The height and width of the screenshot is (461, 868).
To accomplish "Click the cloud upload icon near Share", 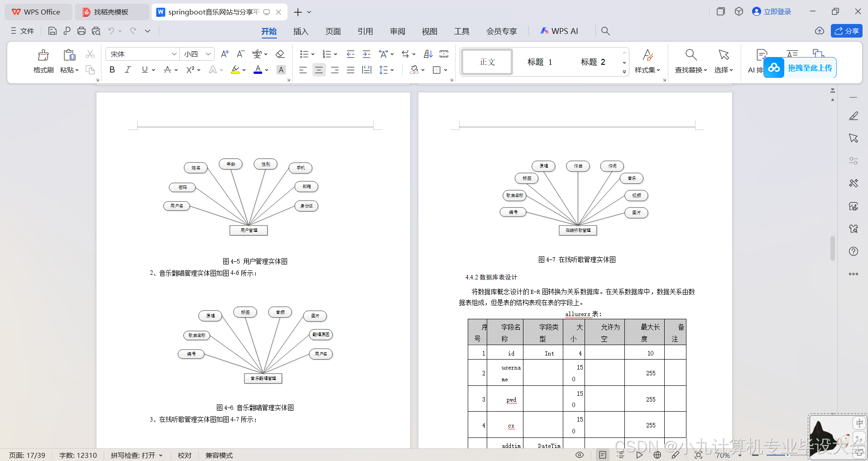I will point(819,31).
